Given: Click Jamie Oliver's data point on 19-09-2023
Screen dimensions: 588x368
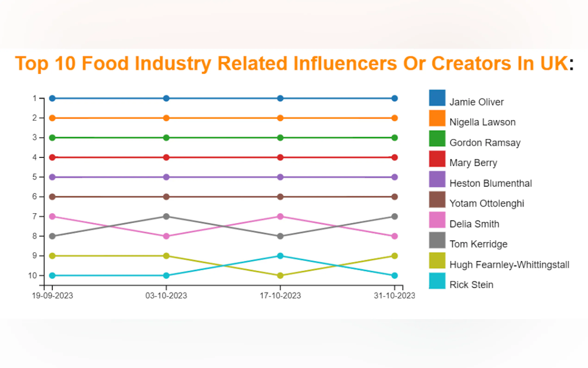Looking at the screenshot, I should coord(52,98).
